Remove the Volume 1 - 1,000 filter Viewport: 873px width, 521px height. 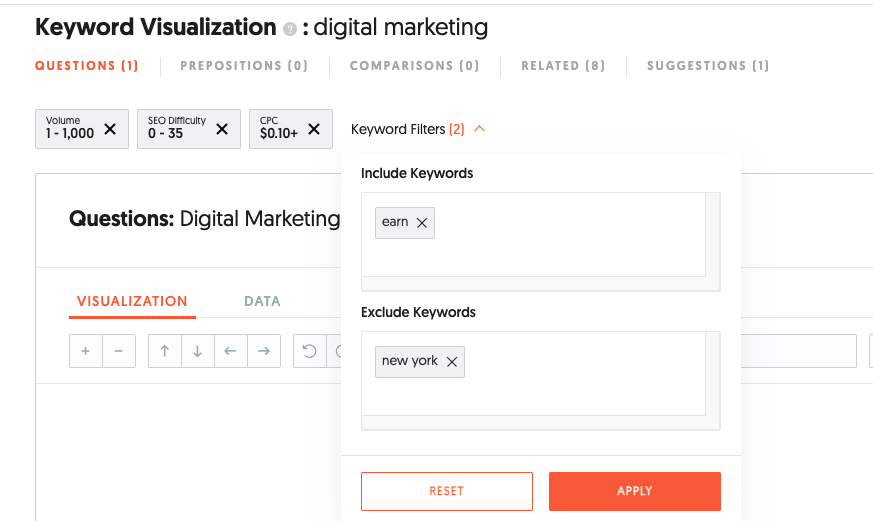110,128
